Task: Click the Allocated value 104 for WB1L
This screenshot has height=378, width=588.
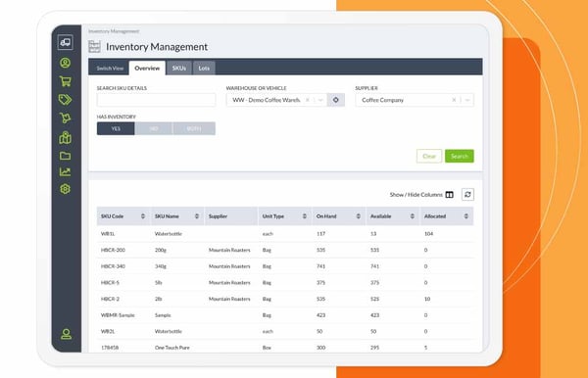Action: (x=428, y=234)
